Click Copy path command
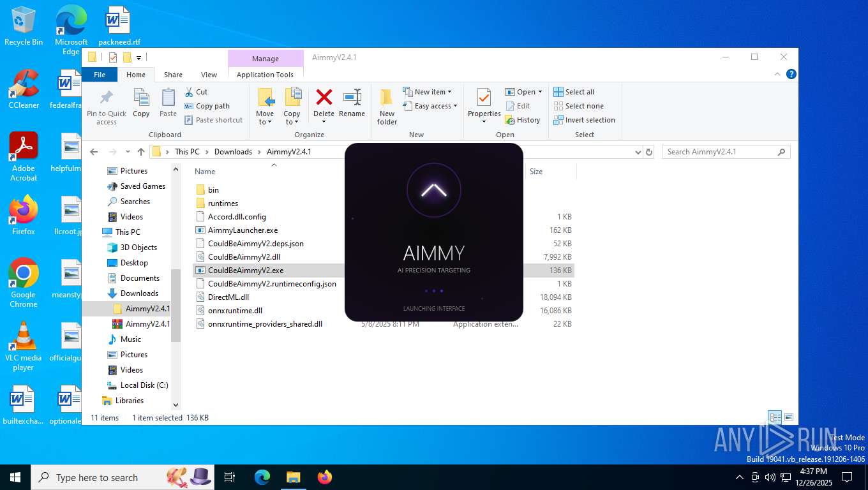Screen dimensions: 868x490 tap(207, 106)
